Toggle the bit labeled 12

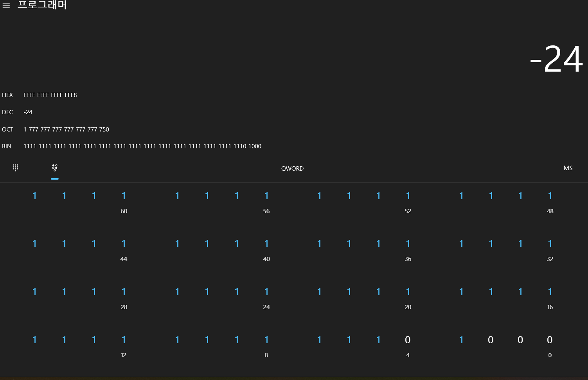point(124,340)
